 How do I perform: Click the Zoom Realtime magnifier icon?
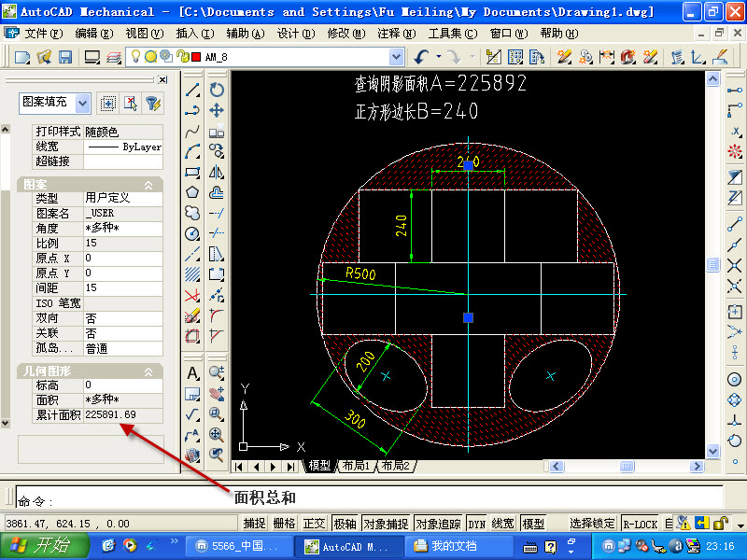click(217, 372)
